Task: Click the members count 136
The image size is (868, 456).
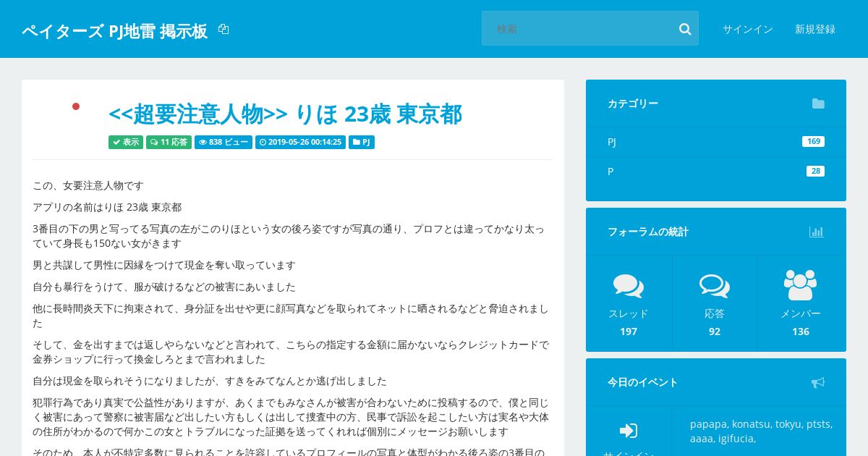Action: click(x=801, y=332)
